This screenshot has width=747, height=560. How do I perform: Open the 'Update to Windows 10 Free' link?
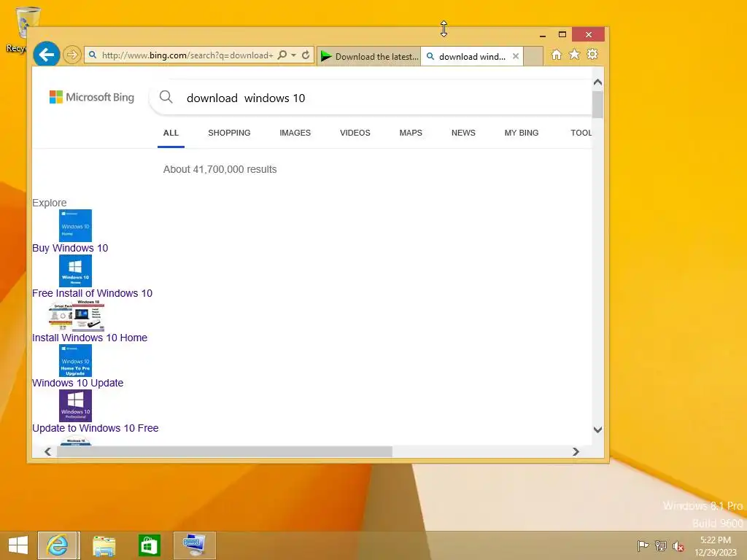point(96,428)
